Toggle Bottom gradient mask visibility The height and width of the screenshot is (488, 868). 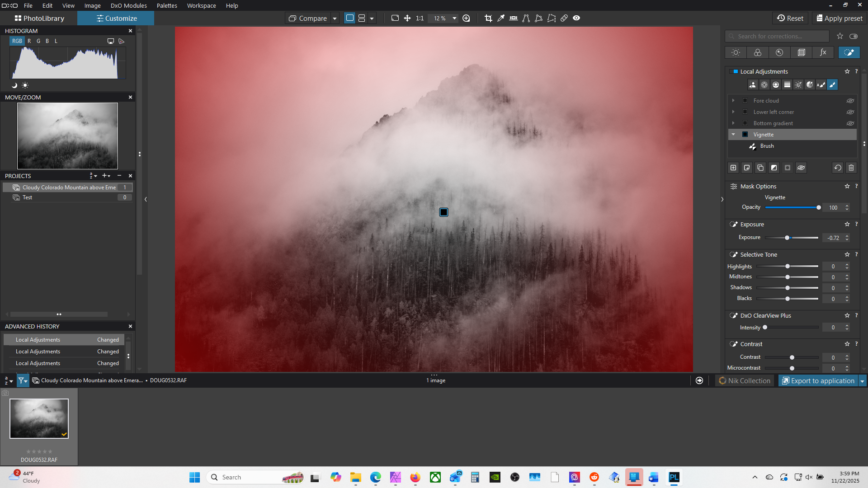pyautogui.click(x=850, y=123)
